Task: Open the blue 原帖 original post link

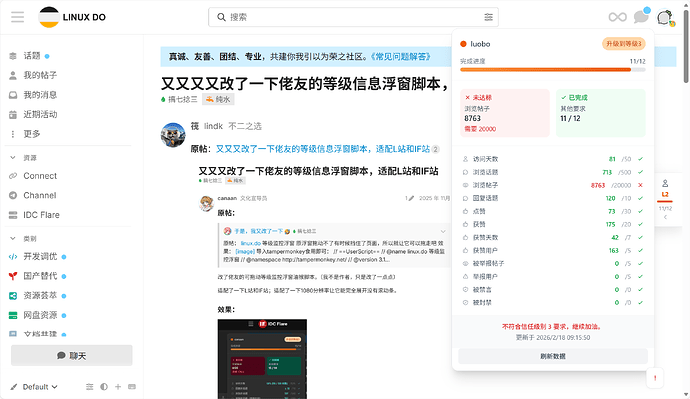Action: 323,149
